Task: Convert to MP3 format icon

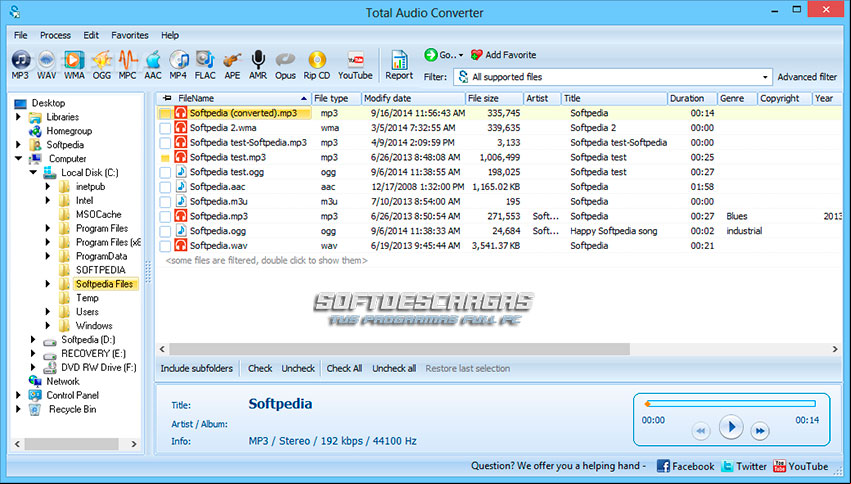Action: pos(21,59)
